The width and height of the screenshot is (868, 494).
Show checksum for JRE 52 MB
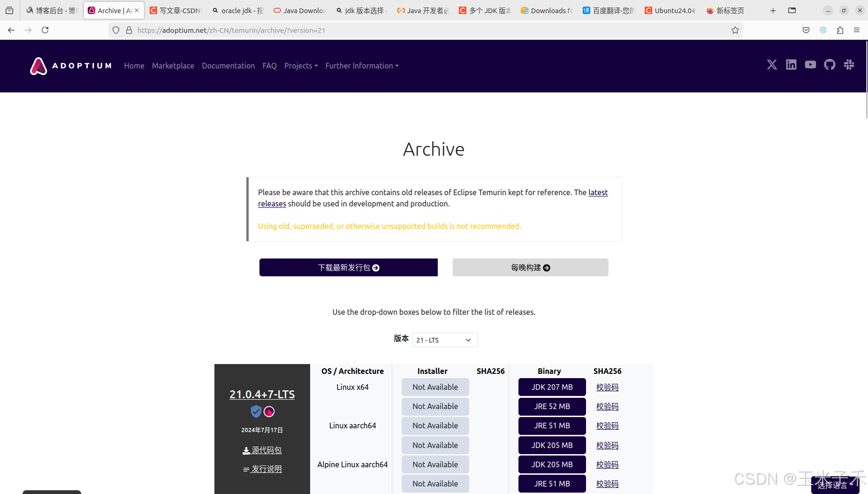607,406
